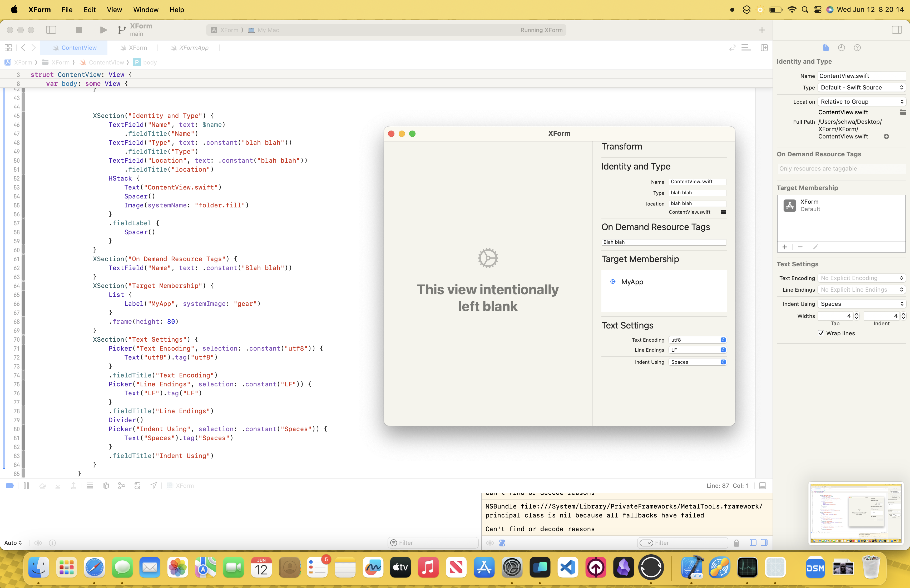Viewport: 910px width, 588px height.
Task: Select XForm target in Target Membership
Action: pos(841,205)
